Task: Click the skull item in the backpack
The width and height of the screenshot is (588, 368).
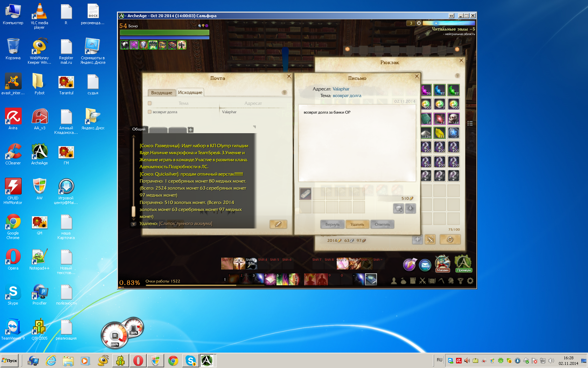Action: [454, 119]
